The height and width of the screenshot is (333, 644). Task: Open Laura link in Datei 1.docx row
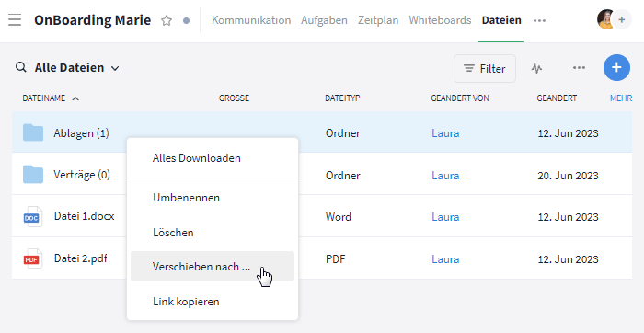tap(445, 217)
